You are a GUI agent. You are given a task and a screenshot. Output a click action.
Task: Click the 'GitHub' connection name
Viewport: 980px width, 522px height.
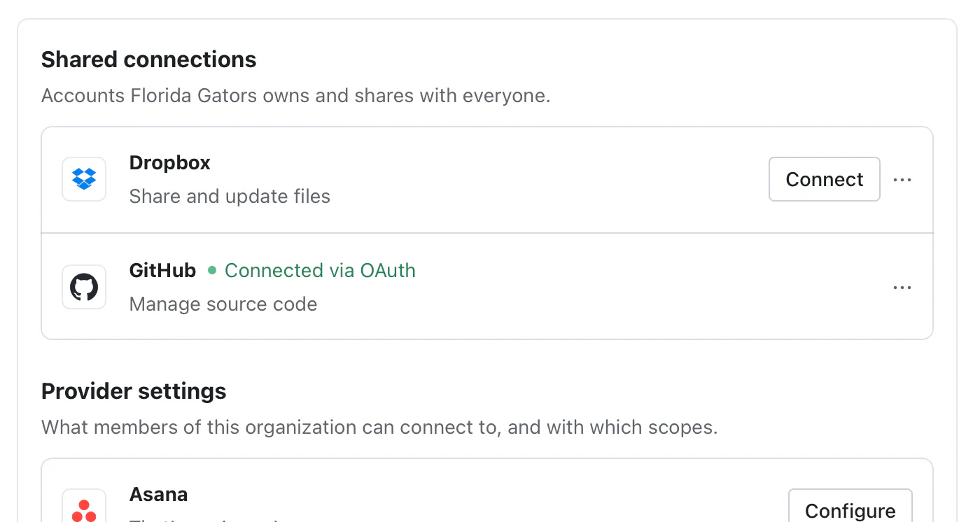[163, 271]
